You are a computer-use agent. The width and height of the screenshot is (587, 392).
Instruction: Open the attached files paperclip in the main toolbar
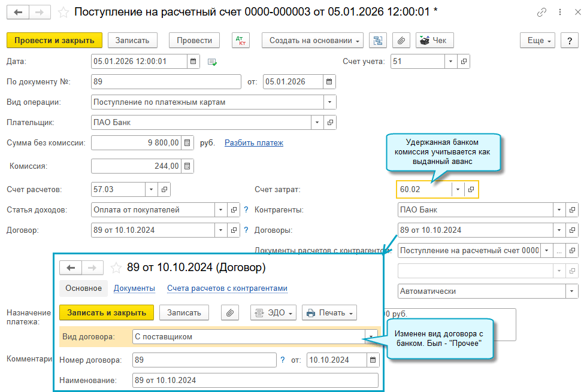coord(401,41)
